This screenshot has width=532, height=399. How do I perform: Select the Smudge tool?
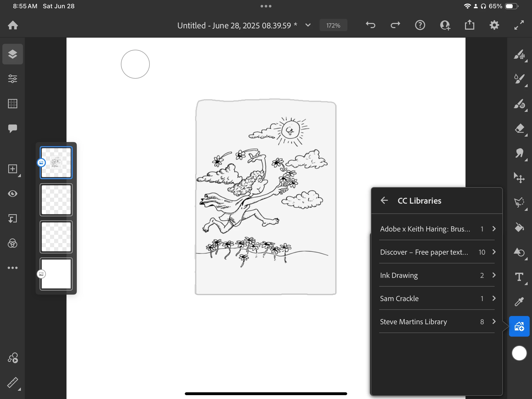(x=519, y=153)
